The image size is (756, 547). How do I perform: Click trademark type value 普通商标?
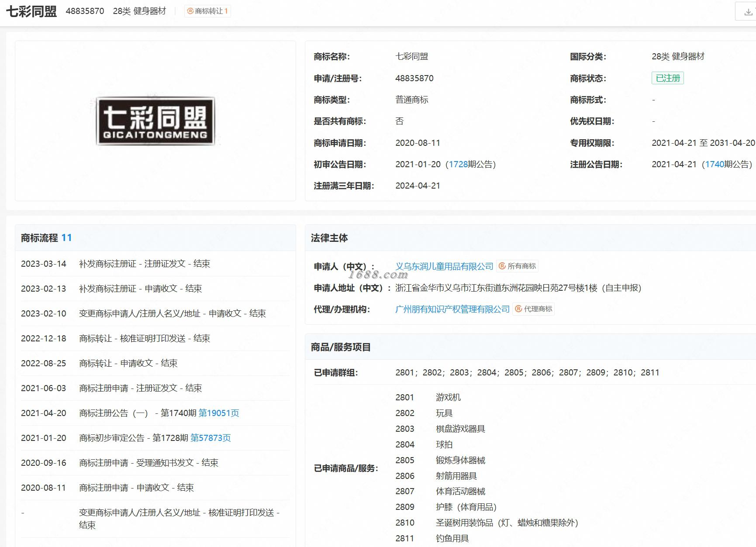click(412, 100)
